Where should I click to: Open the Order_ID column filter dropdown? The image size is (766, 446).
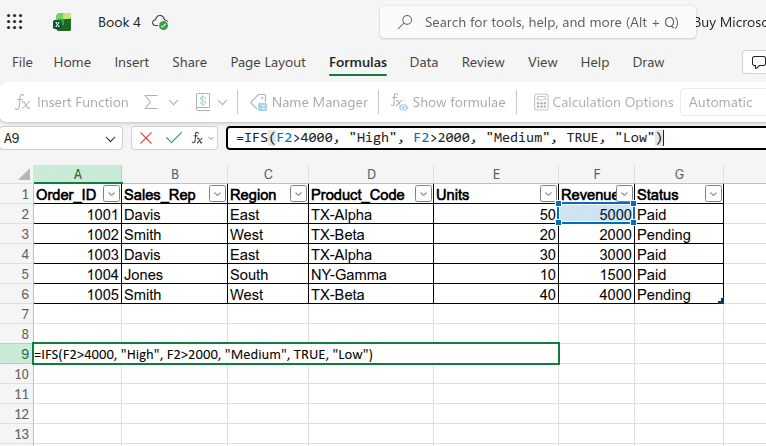(111, 194)
